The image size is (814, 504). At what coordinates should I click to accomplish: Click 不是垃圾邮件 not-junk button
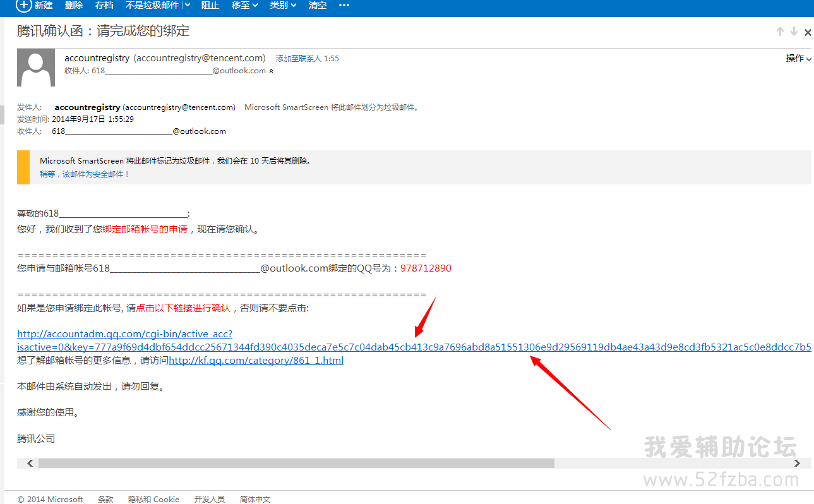[x=153, y=5]
